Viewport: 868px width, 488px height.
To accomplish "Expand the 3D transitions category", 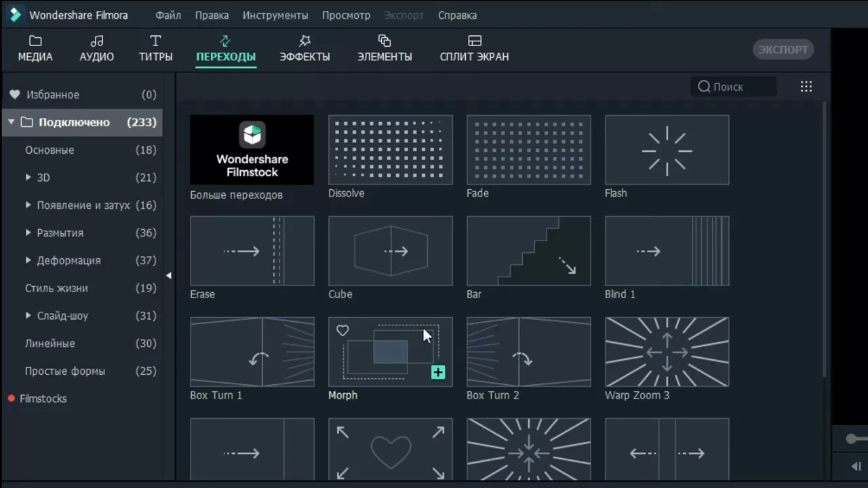I will (x=28, y=178).
